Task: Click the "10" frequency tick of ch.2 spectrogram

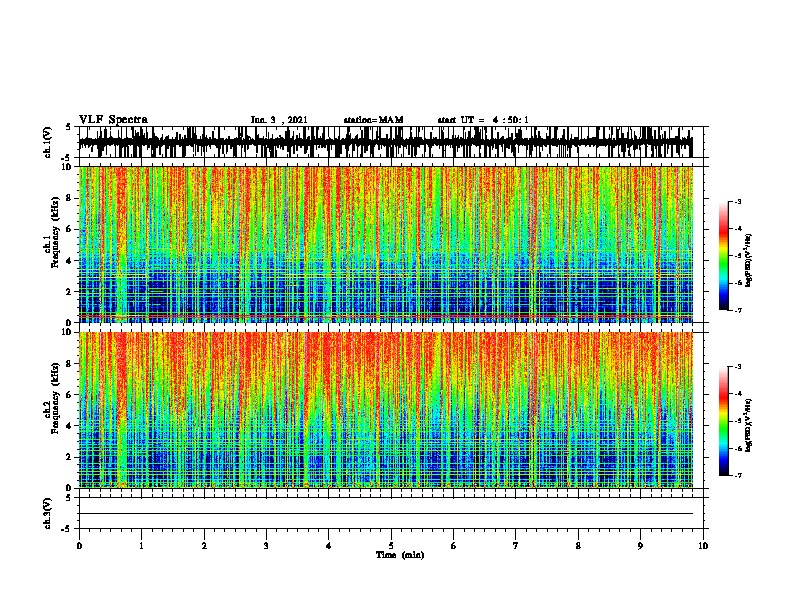Action: point(67,332)
